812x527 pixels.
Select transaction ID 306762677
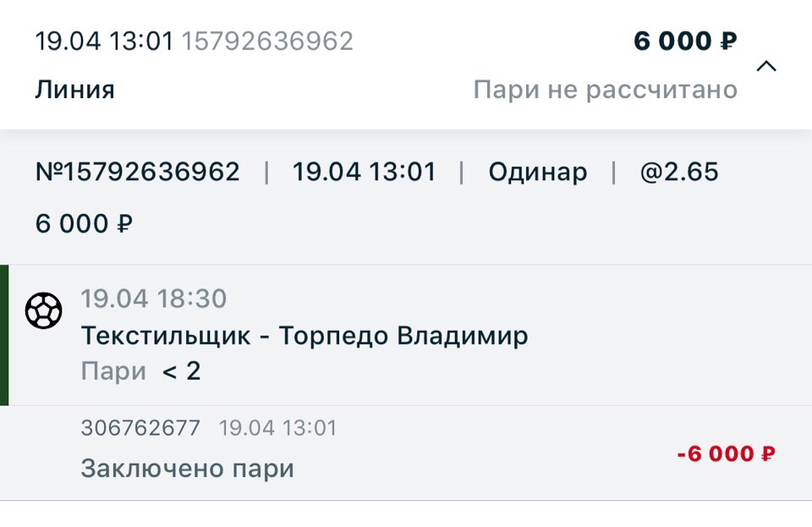point(140,428)
